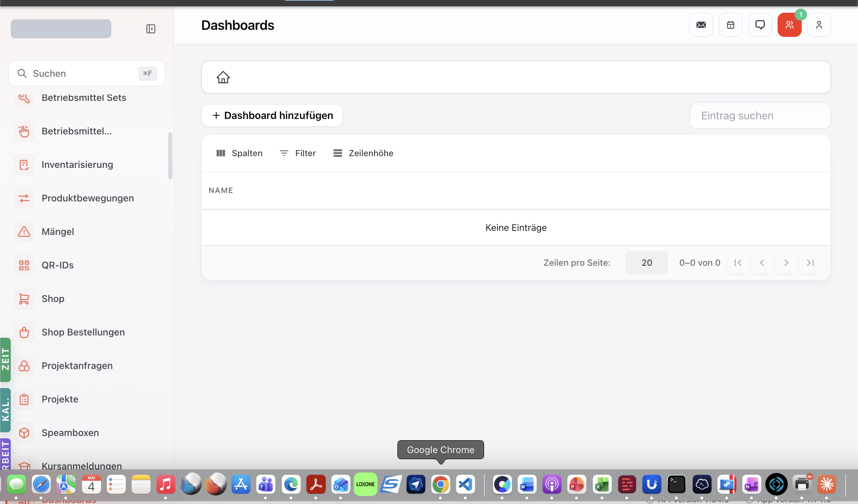Click the Inventarisierung checklist icon

tap(24, 165)
